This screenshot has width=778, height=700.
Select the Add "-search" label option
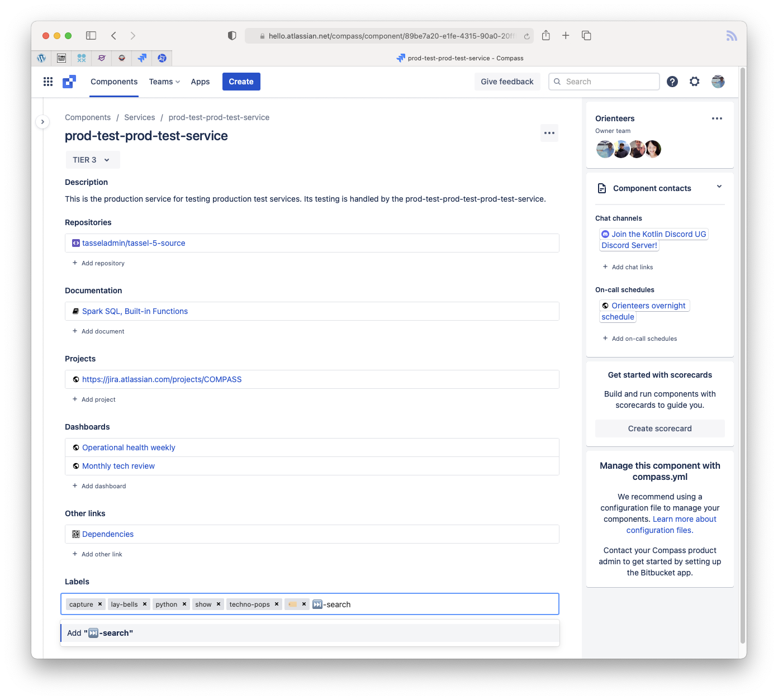pyautogui.click(x=310, y=633)
